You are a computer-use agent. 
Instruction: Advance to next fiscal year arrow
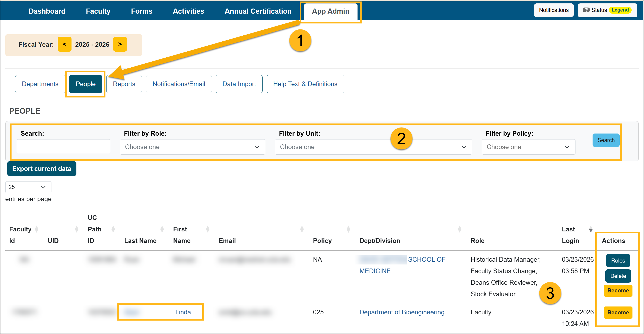(120, 44)
